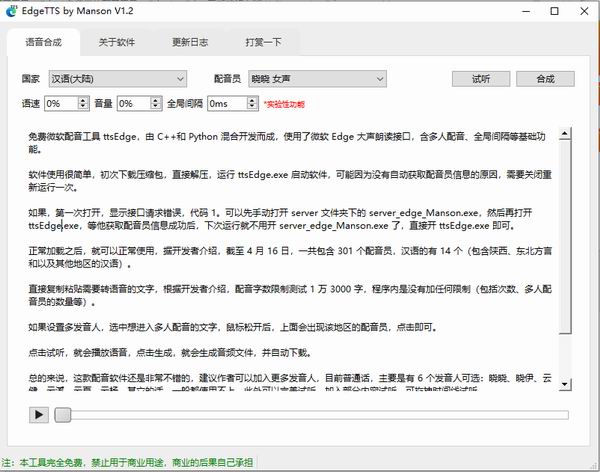Click inside the 全局间隔 0ms field
This screenshot has width=600, height=472.
pyautogui.click(x=227, y=103)
